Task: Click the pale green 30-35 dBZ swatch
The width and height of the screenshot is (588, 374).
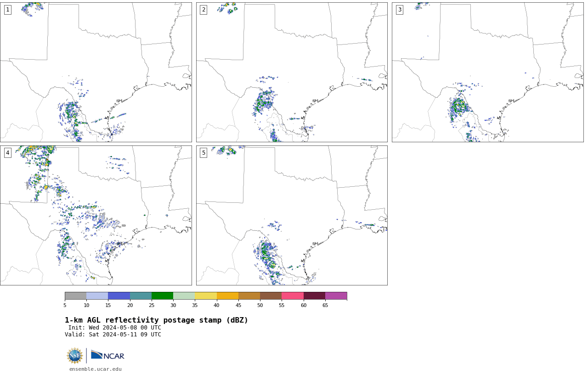Action: [184, 296]
